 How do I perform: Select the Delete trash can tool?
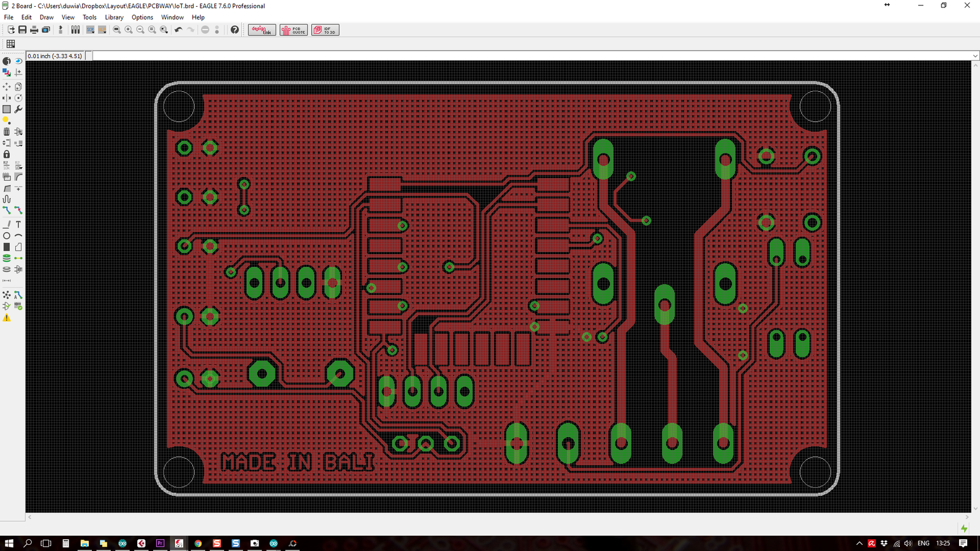(7, 132)
